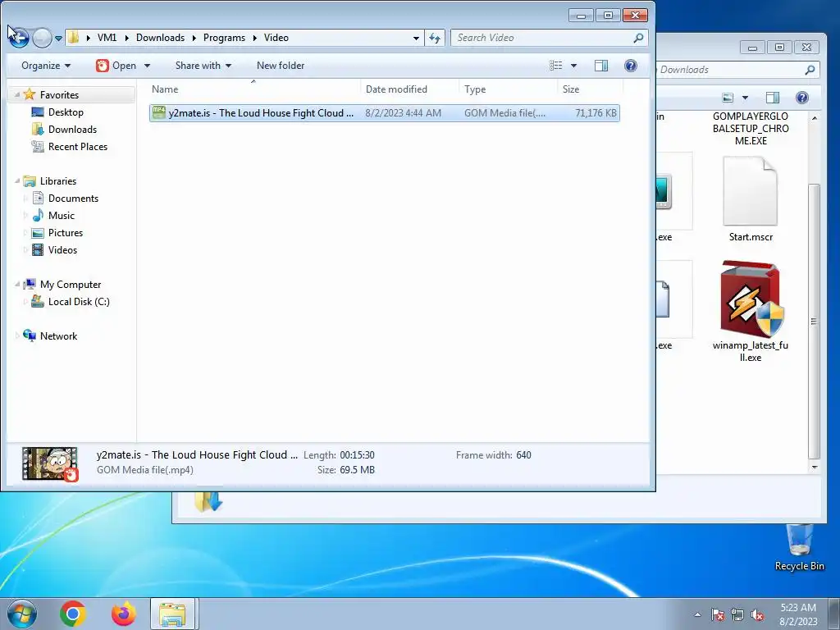Viewport: 840px width, 630px height.
Task: Sort by the Name column header
Action: click(254, 89)
